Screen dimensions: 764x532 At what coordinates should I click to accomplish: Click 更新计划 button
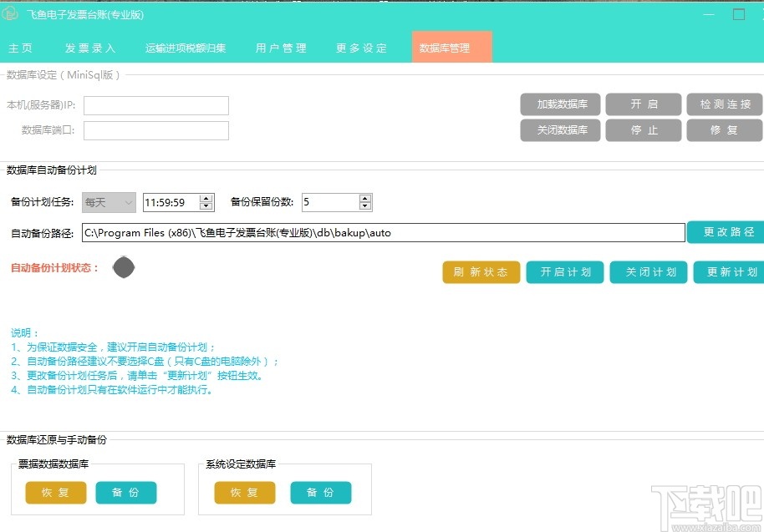pyautogui.click(x=729, y=272)
